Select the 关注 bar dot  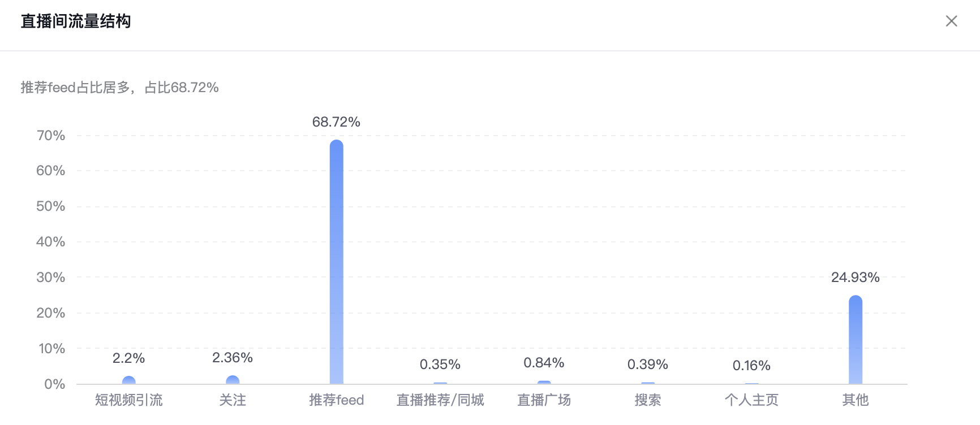(x=233, y=380)
